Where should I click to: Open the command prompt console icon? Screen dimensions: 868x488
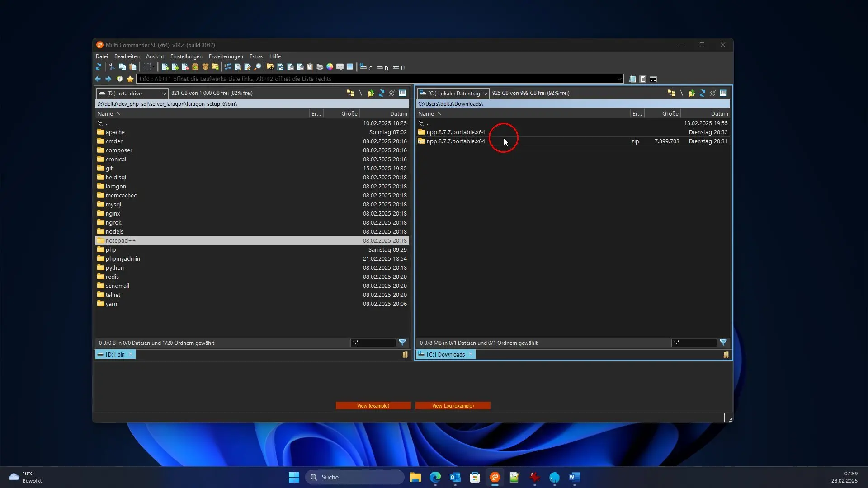pyautogui.click(x=653, y=79)
